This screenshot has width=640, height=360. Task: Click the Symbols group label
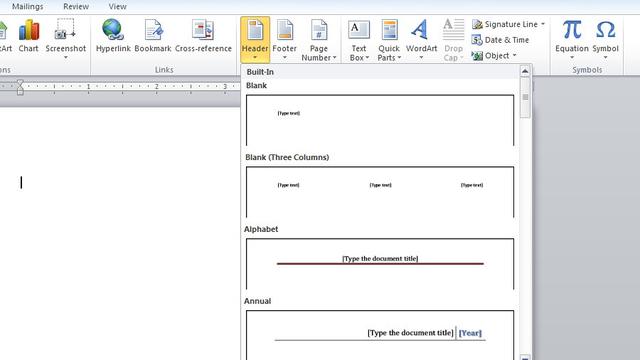[x=587, y=70]
